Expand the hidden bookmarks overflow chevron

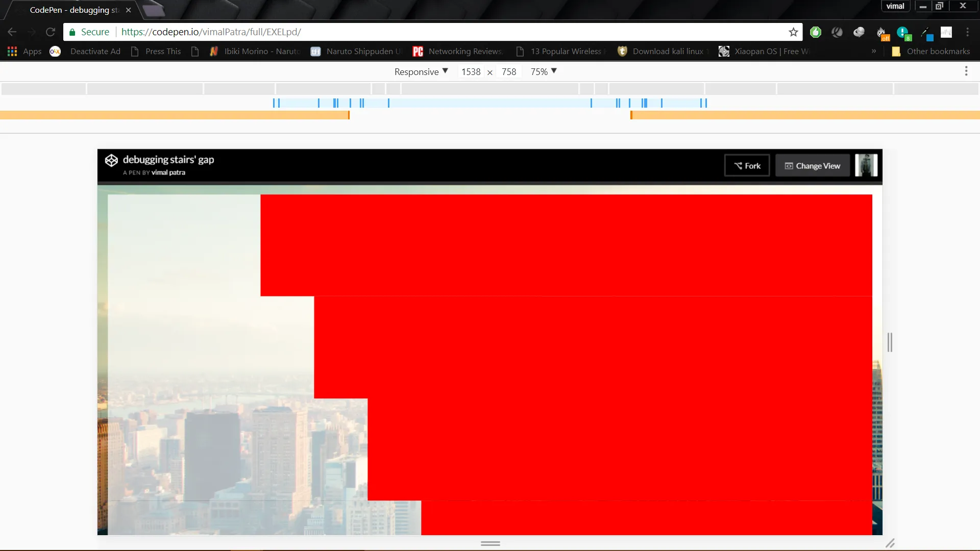pyautogui.click(x=874, y=51)
